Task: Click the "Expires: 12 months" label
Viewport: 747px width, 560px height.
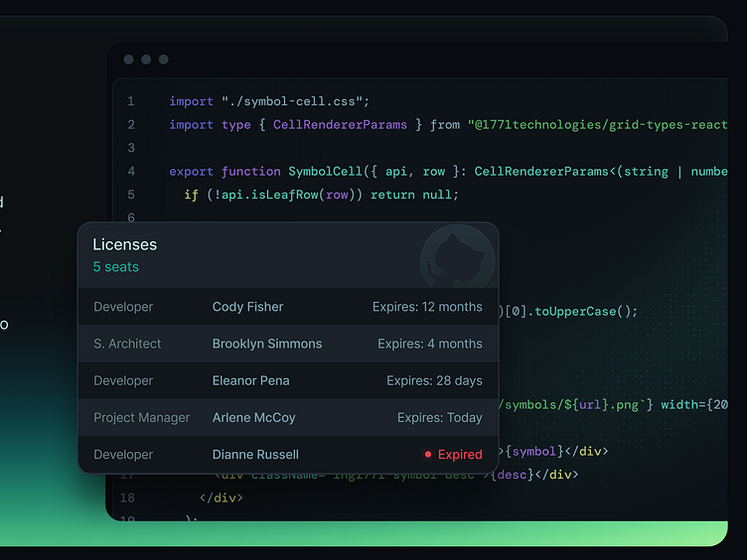Action: click(427, 307)
